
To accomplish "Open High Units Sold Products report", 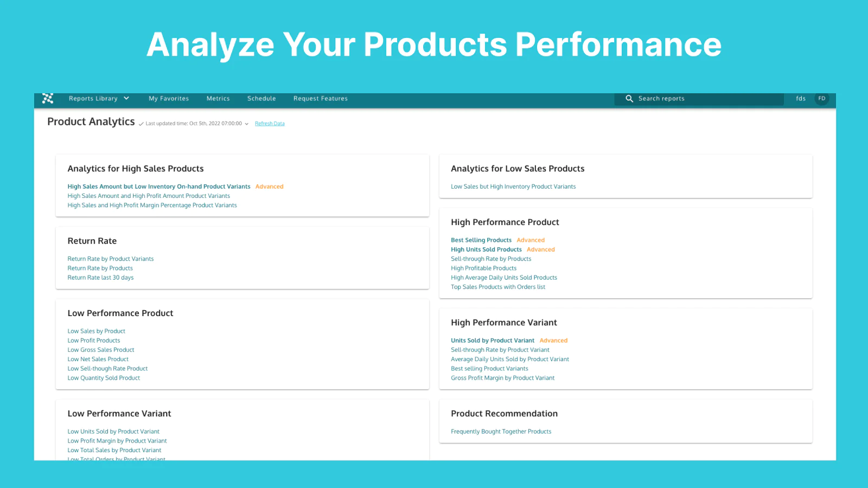I will click(486, 249).
